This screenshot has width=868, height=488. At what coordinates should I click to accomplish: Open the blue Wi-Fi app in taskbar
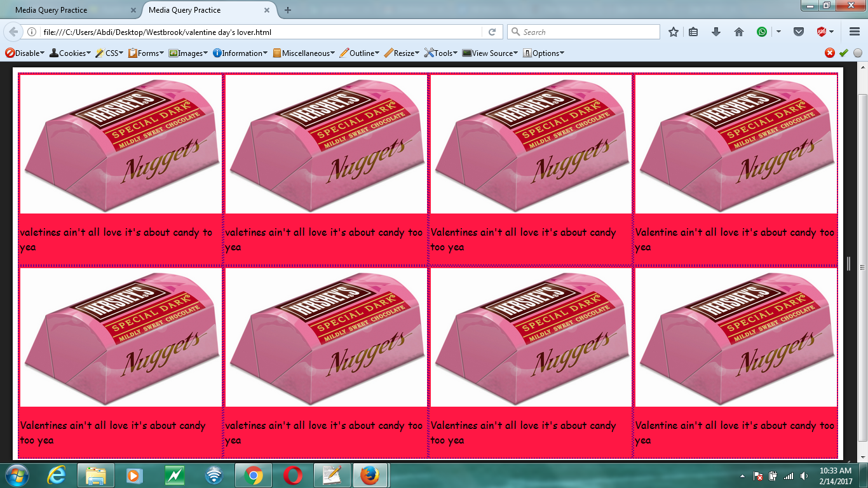214,475
